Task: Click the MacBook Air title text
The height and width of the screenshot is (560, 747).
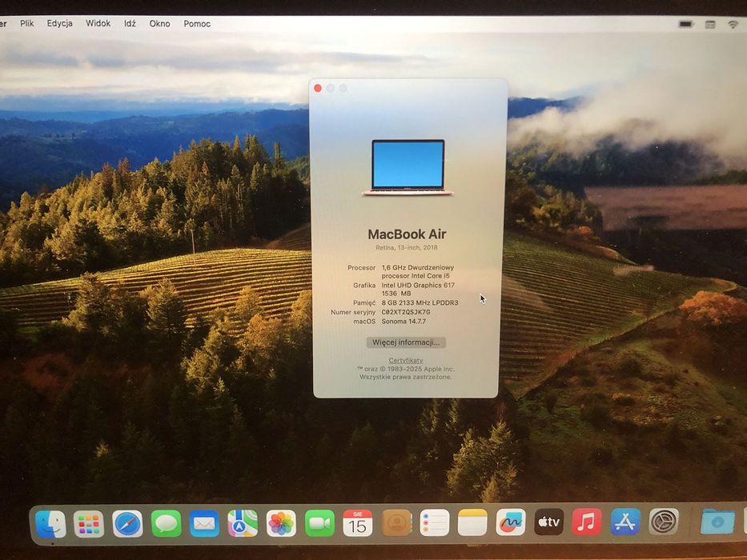Action: coord(407,234)
